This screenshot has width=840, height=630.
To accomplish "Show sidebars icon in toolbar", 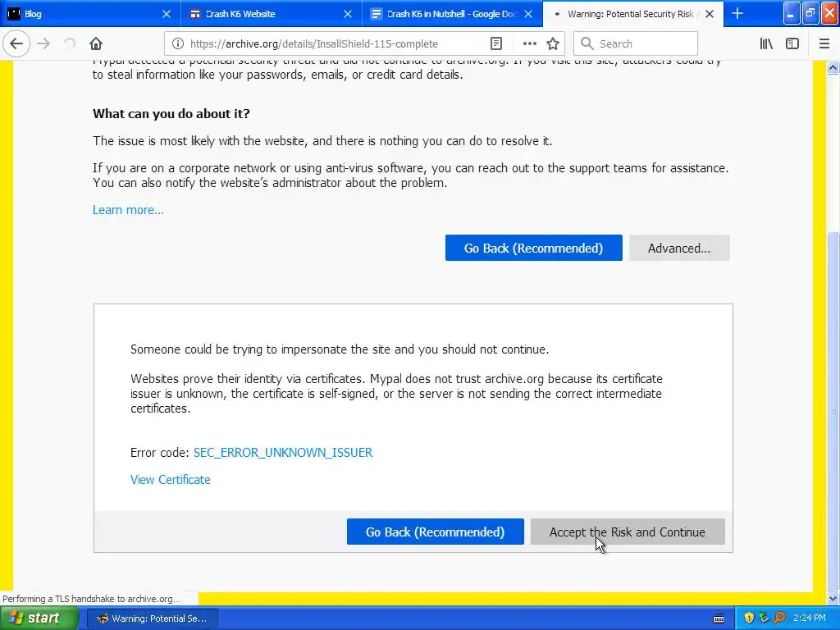I will pos(792,43).
